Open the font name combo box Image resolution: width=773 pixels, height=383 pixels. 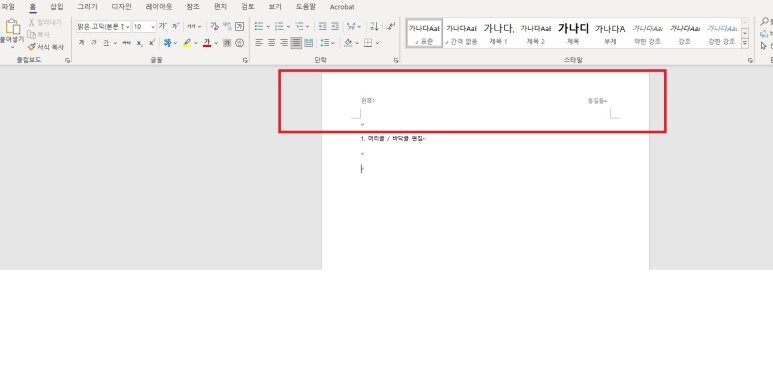(104, 27)
